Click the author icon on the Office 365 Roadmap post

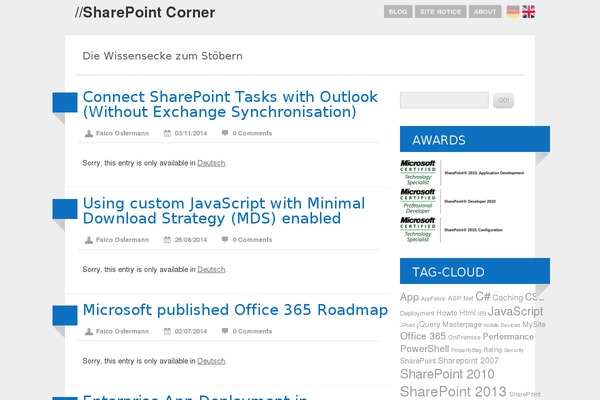(89, 331)
